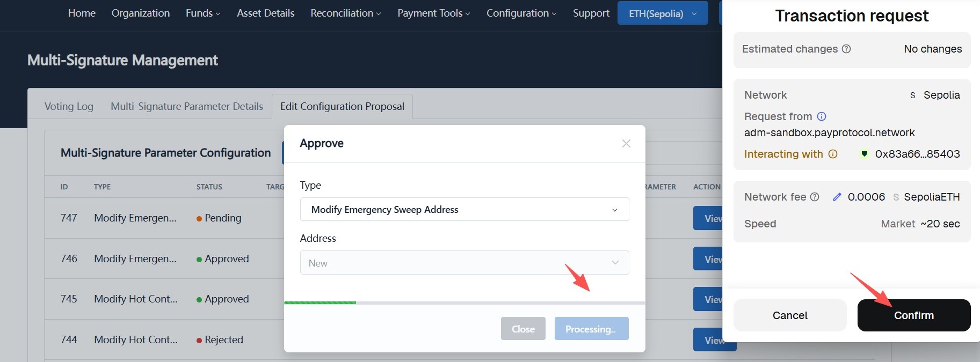Click the Modify Emergen... type in row 747

pos(135,218)
